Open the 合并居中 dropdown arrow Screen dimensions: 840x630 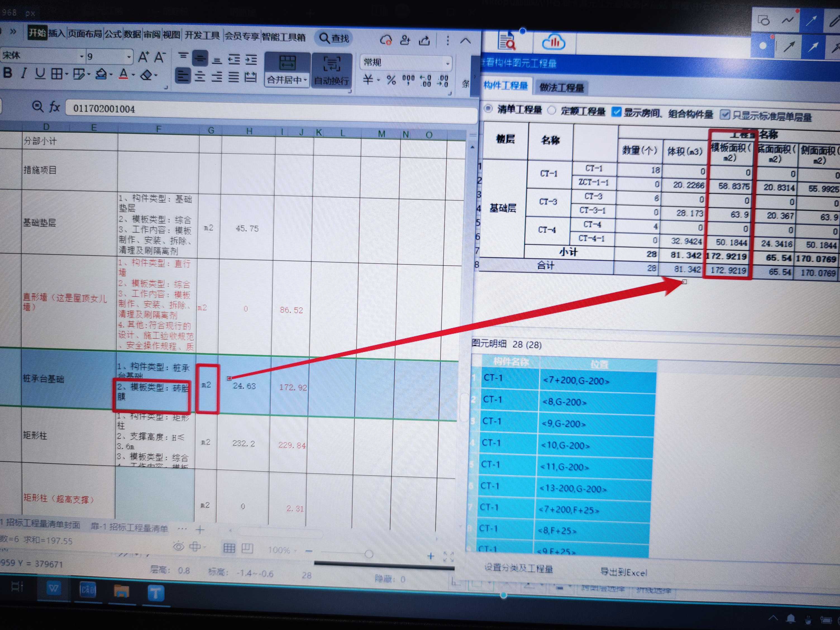point(305,80)
